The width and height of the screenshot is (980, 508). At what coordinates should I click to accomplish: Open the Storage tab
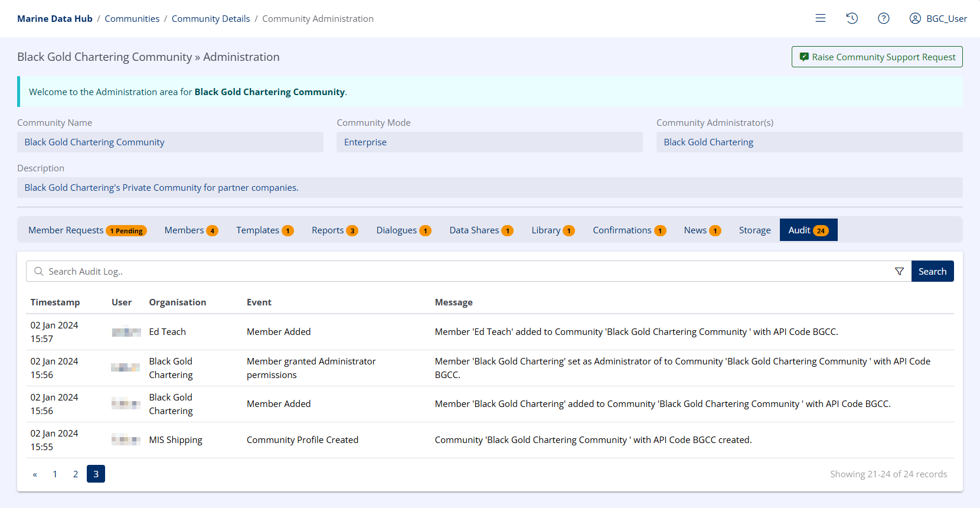[x=754, y=230]
